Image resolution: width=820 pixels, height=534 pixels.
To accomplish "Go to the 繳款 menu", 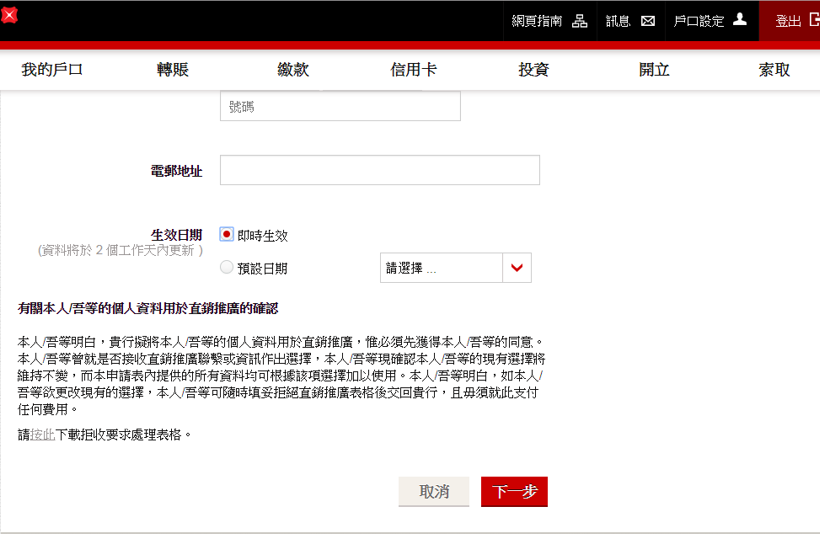I will point(293,70).
